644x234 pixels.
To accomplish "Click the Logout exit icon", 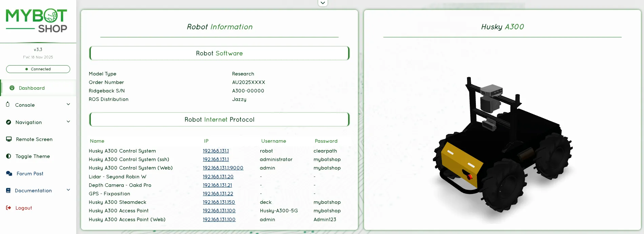I will tap(8, 208).
